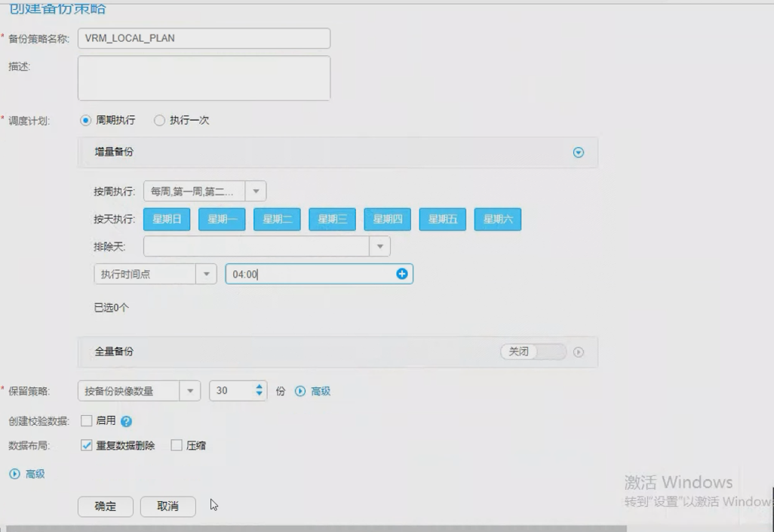Click the 取消 button
Viewport: 774px width, 532px height.
pos(167,506)
